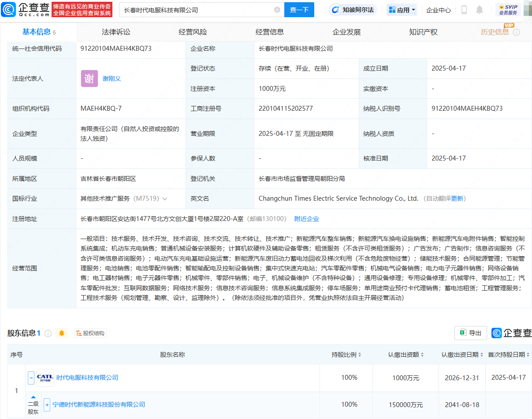Click the registered capital value 1000万元
The width and height of the screenshot is (532, 419).
point(272,89)
